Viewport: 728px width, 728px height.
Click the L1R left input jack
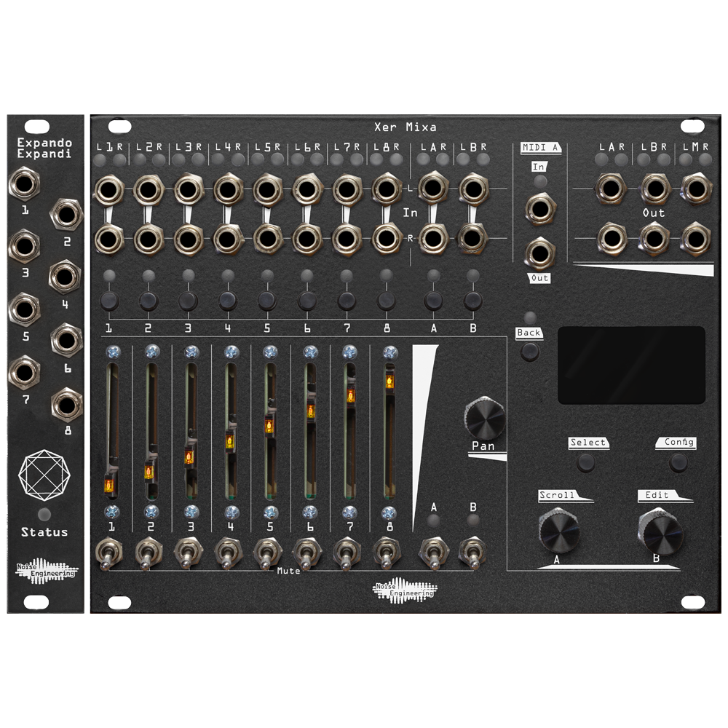tap(110, 191)
